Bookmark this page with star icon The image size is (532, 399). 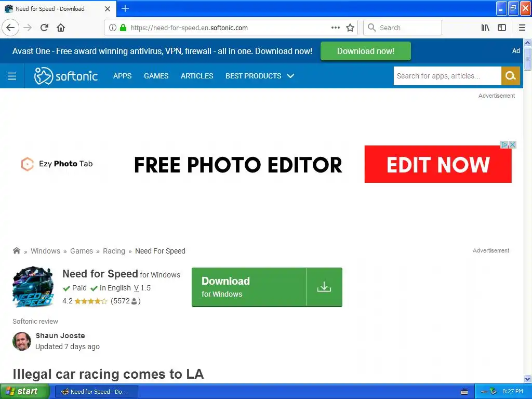350,28
